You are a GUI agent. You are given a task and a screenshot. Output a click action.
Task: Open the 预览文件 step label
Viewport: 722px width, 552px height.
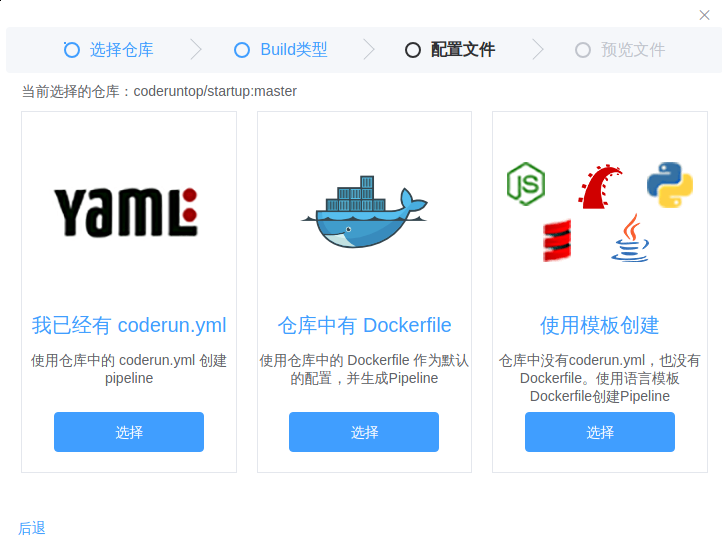(633, 50)
